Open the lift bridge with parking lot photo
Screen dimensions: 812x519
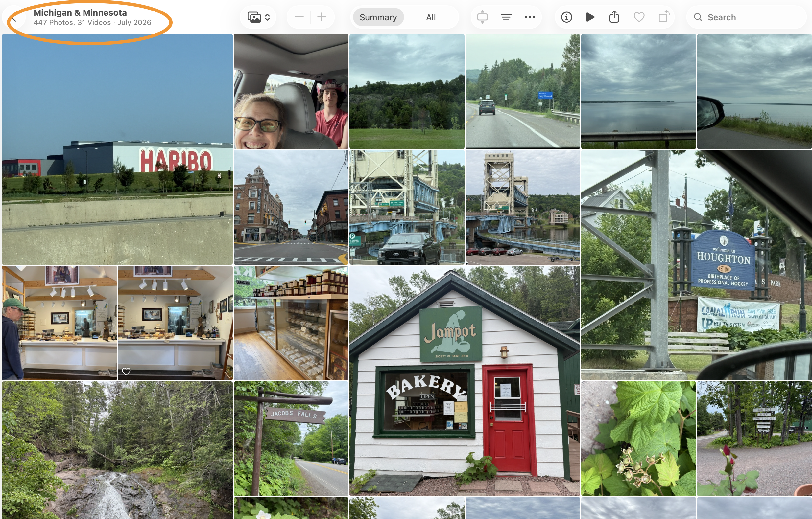522,207
